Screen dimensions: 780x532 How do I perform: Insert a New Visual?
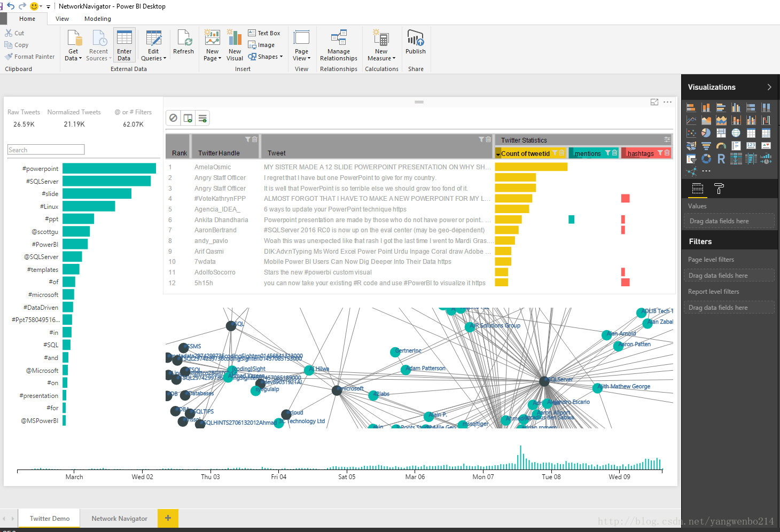pyautogui.click(x=235, y=46)
